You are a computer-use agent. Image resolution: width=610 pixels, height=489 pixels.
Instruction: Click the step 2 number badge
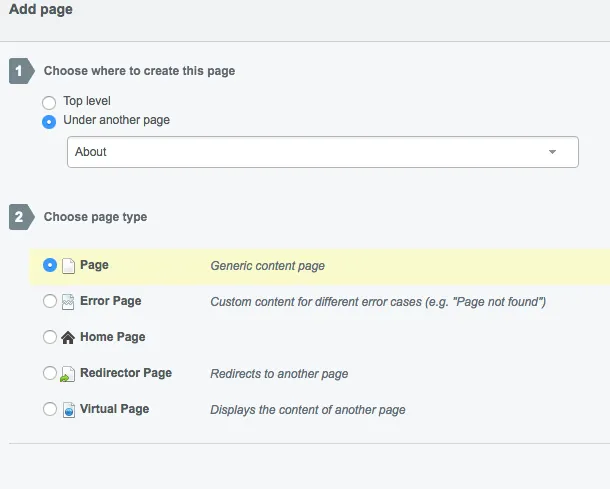pos(20,216)
